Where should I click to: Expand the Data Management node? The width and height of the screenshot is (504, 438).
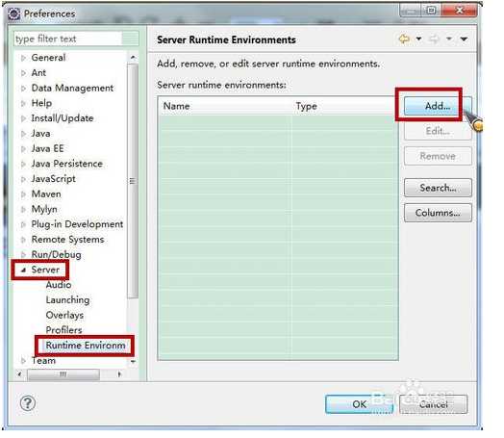coord(23,89)
